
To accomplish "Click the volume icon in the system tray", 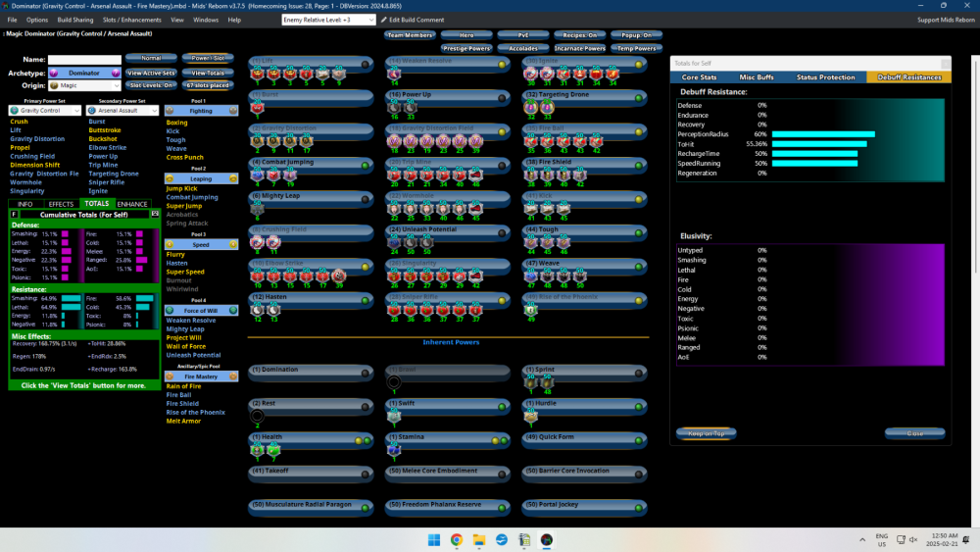I will tap(913, 539).
